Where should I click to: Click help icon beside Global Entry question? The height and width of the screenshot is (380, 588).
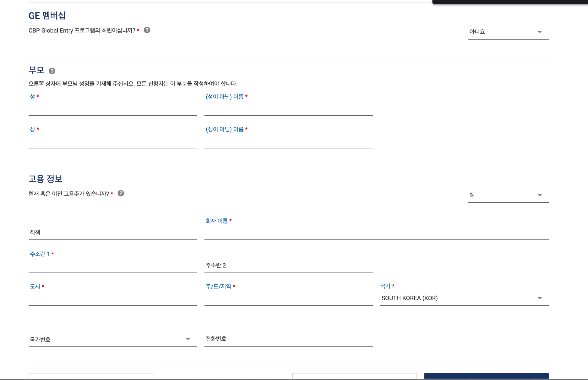tap(147, 30)
